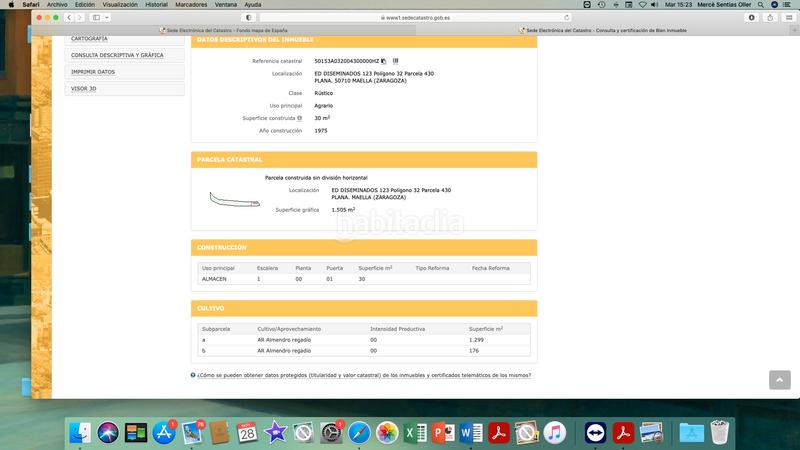This screenshot has width=800, height=450.
Task: Open the App Store in the Dock
Action: pyautogui.click(x=164, y=433)
